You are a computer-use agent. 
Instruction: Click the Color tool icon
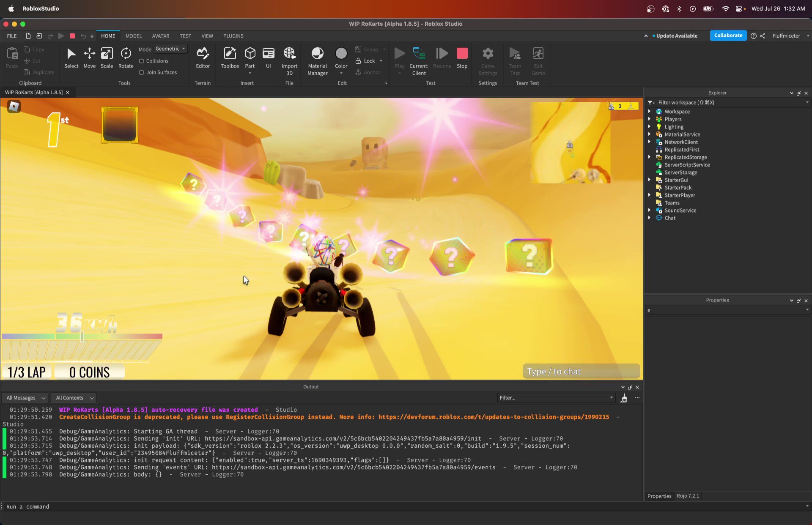point(341,53)
